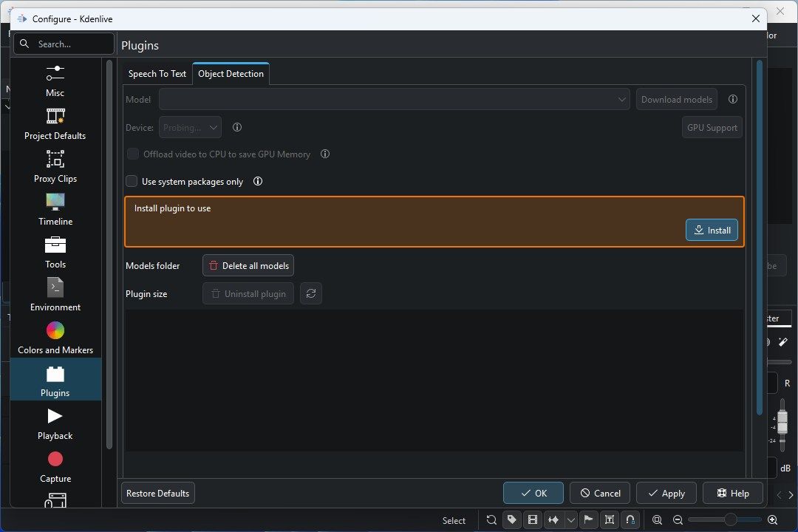Toggle markers flag icon in timeline toolbar

point(588,519)
